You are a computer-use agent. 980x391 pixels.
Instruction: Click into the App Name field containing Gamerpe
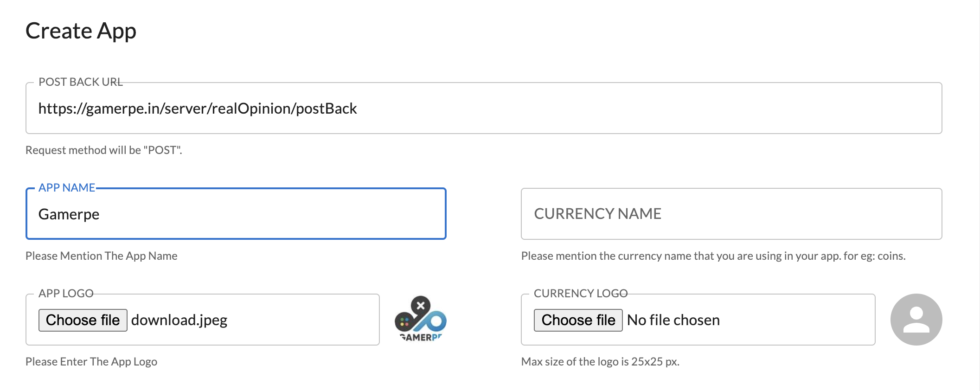(x=236, y=214)
